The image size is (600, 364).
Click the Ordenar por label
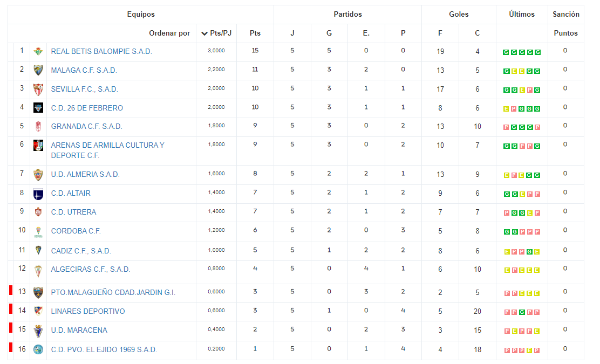coord(169,33)
